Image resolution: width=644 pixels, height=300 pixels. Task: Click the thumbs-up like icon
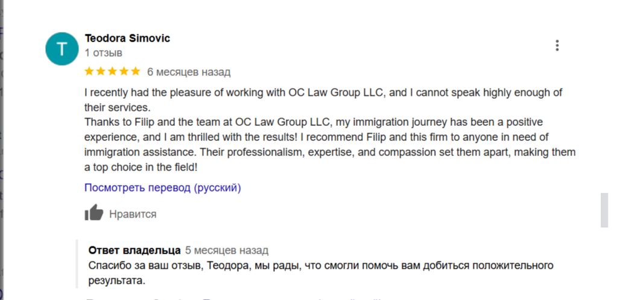click(94, 213)
